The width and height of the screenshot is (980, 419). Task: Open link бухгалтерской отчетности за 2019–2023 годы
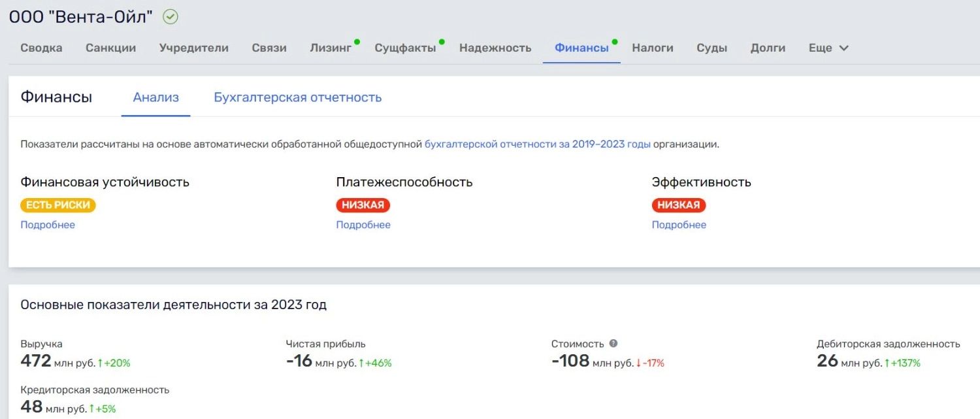(538, 144)
